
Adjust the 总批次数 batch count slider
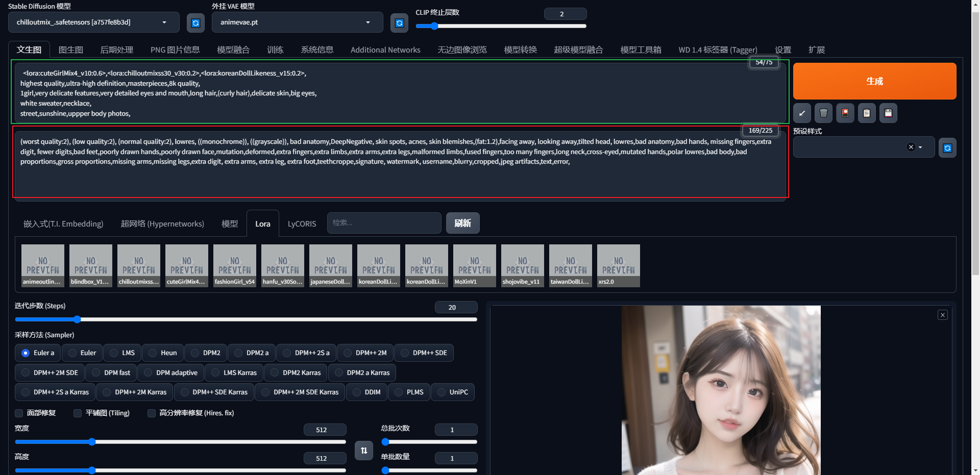pyautogui.click(x=429, y=442)
